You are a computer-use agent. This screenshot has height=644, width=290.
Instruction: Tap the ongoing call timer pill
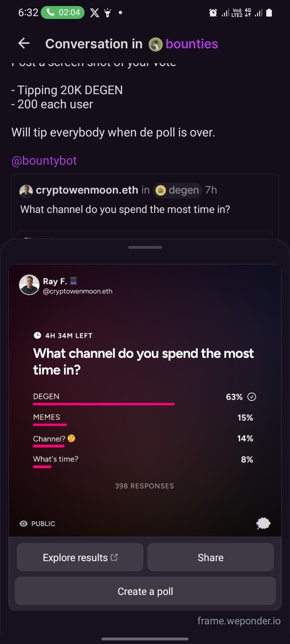63,12
